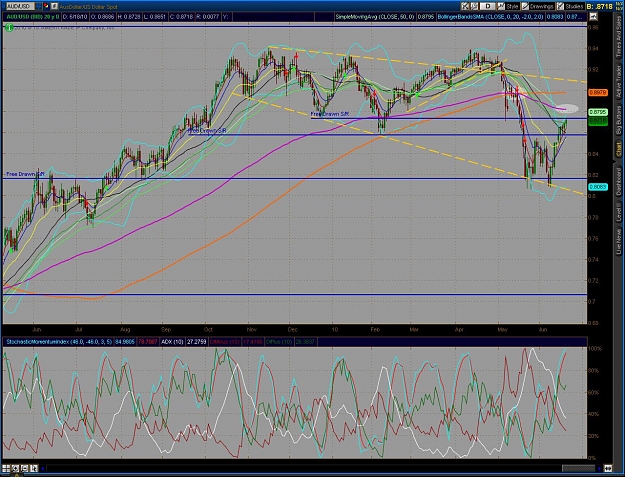
Task: Click the H: 0.8729 high value
Action: click(x=129, y=17)
